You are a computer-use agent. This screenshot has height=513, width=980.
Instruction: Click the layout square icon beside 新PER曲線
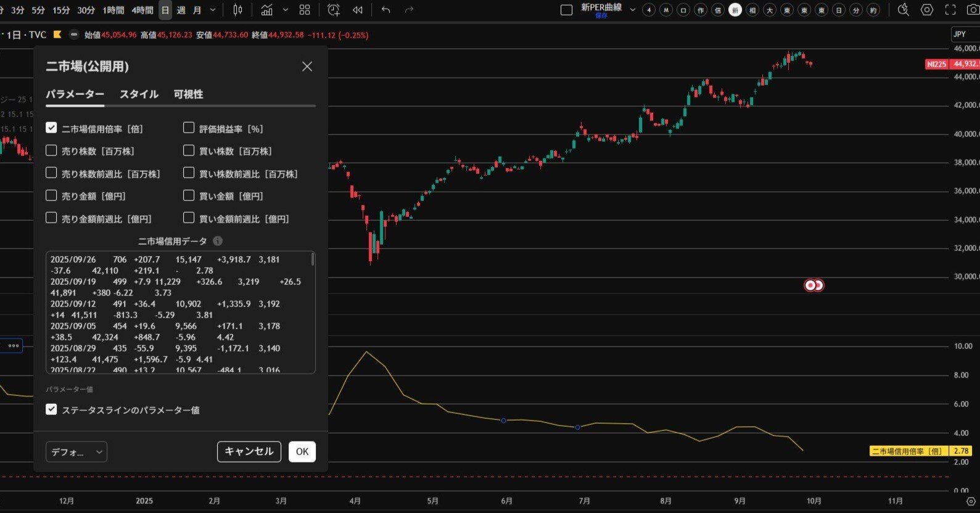click(x=566, y=10)
